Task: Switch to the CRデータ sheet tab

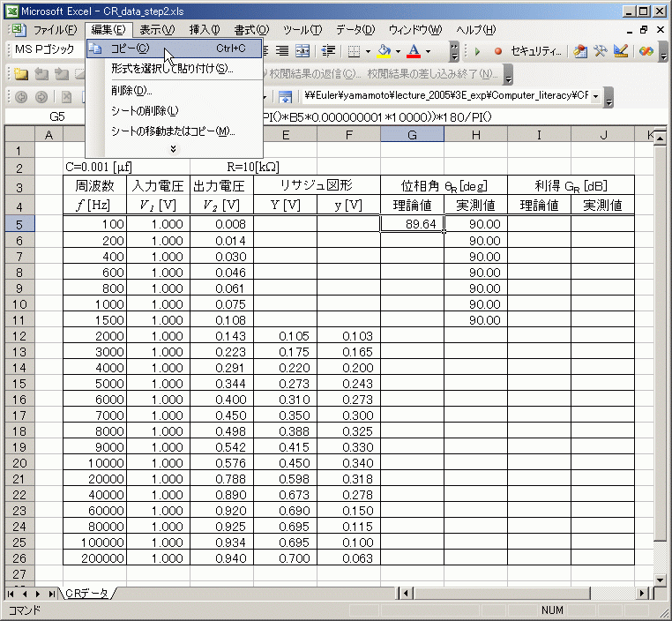Action: pyautogui.click(x=86, y=594)
